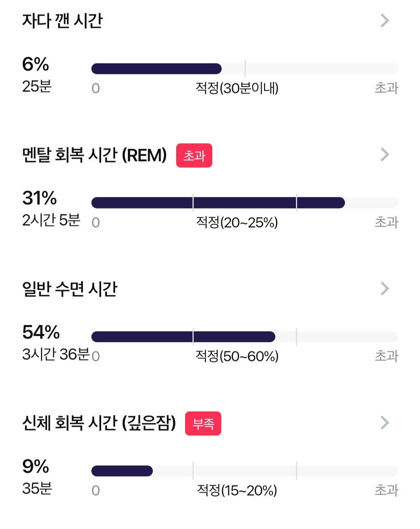Expand the 자다 깬 시간 chevron

[x=385, y=21]
